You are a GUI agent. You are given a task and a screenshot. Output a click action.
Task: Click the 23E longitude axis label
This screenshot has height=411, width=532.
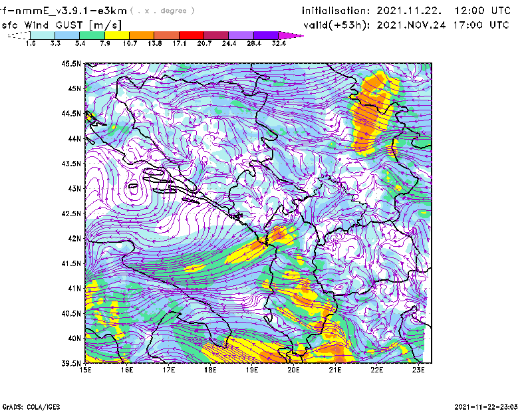pyautogui.click(x=418, y=370)
